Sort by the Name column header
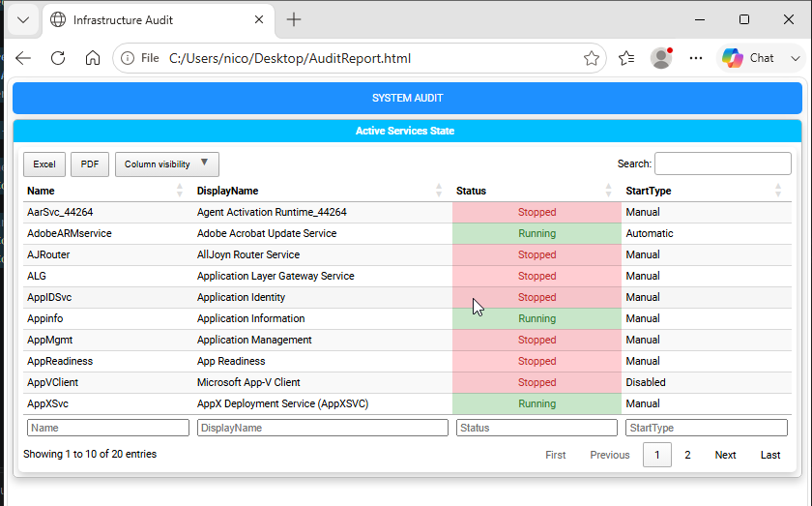This screenshot has height=506, width=812. (107, 191)
